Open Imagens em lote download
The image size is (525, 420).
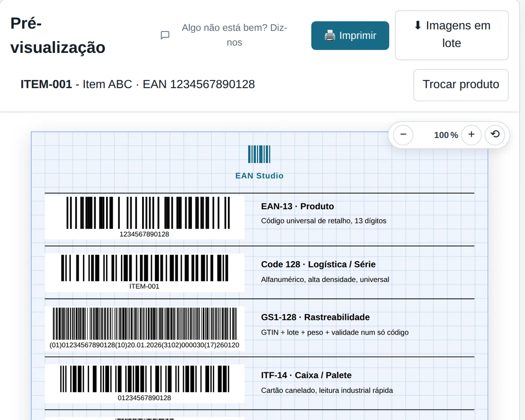452,35
